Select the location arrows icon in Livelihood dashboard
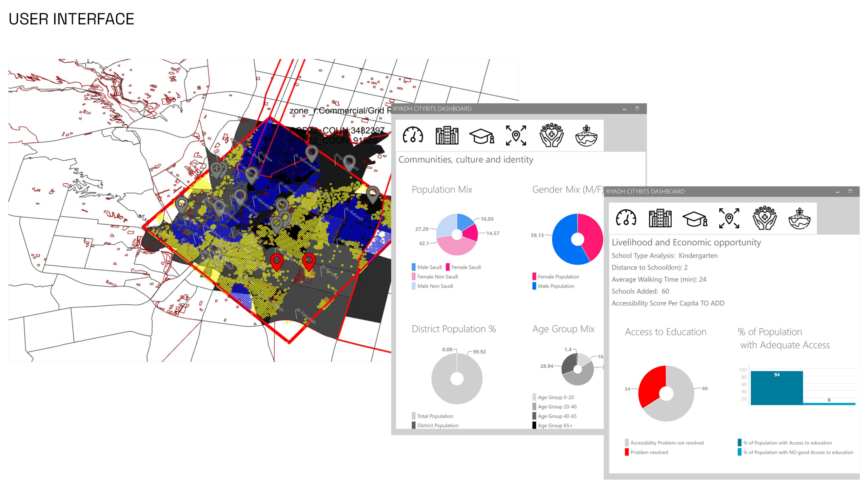Image resolution: width=868 pixels, height=488 pixels. coord(729,218)
